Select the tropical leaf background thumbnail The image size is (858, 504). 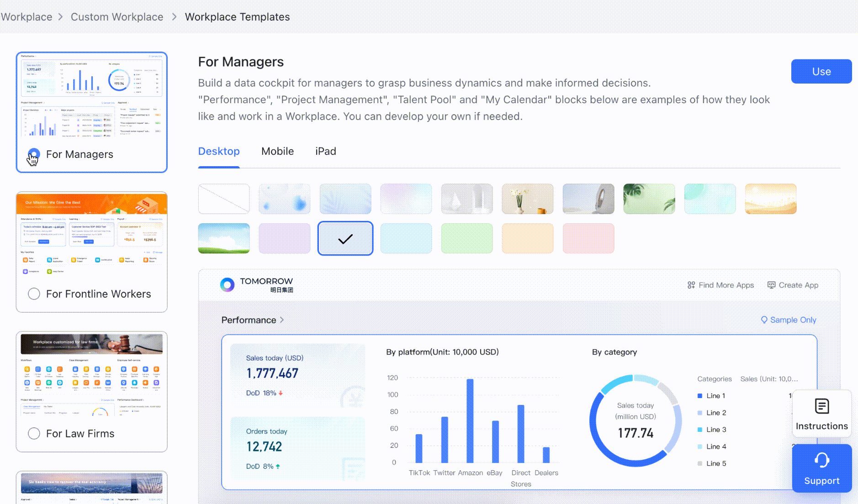(x=649, y=199)
